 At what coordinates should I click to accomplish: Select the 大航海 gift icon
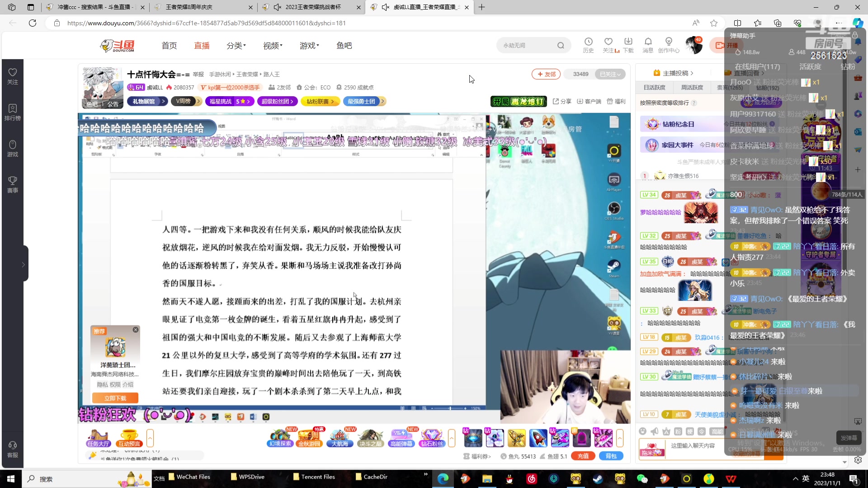pos(340,437)
